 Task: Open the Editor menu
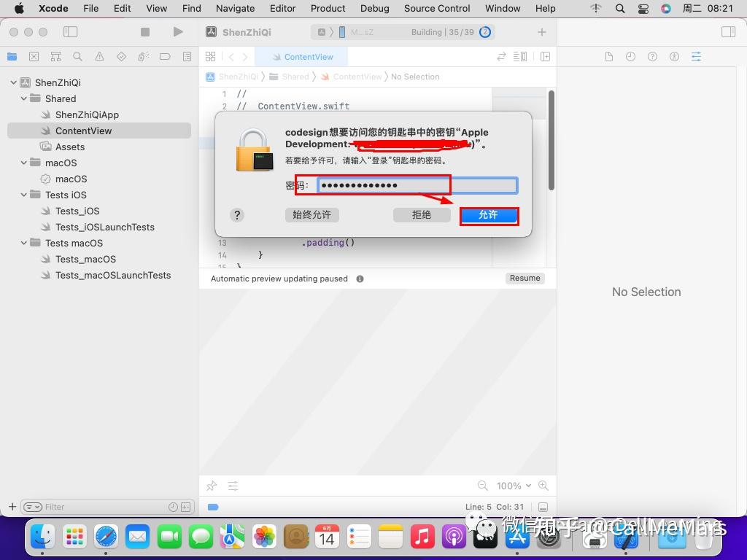point(282,8)
